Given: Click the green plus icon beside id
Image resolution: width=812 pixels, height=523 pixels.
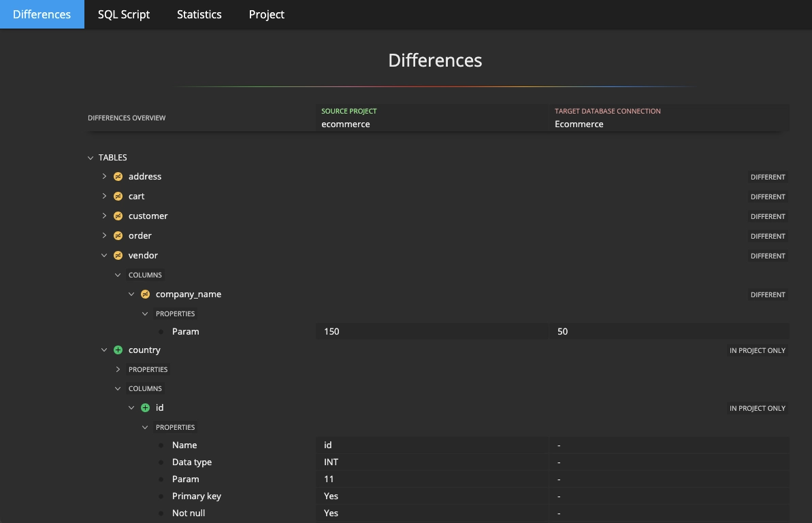Looking at the screenshot, I should pos(145,408).
